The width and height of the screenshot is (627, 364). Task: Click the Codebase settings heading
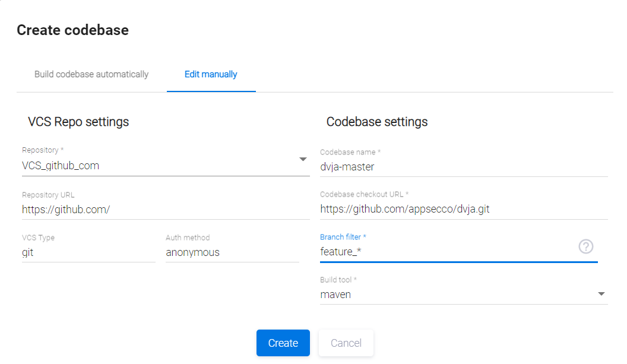377,122
